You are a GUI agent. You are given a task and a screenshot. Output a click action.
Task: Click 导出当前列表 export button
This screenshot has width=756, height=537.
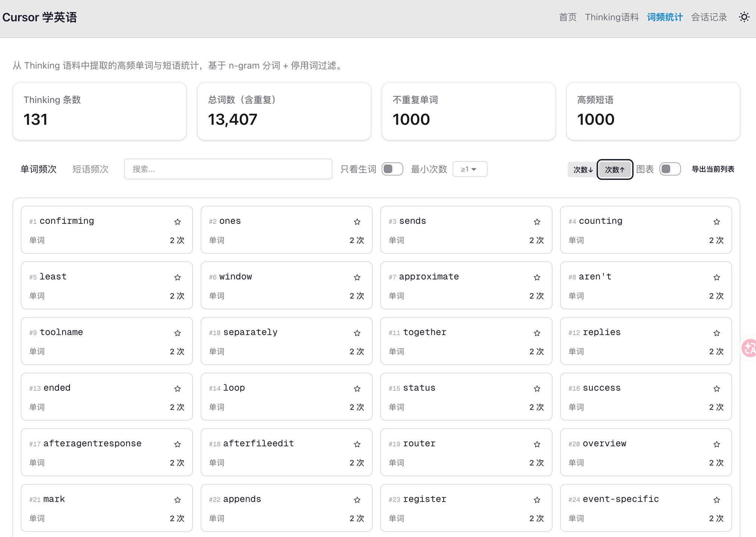click(713, 169)
